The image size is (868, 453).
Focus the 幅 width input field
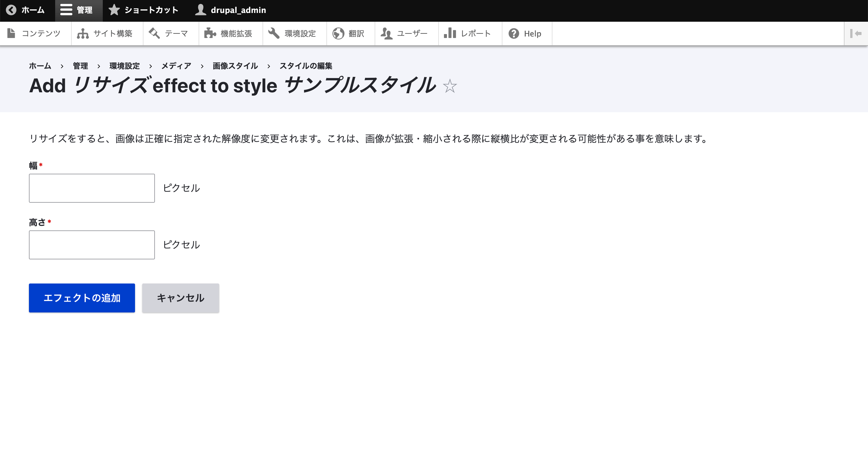click(x=92, y=188)
